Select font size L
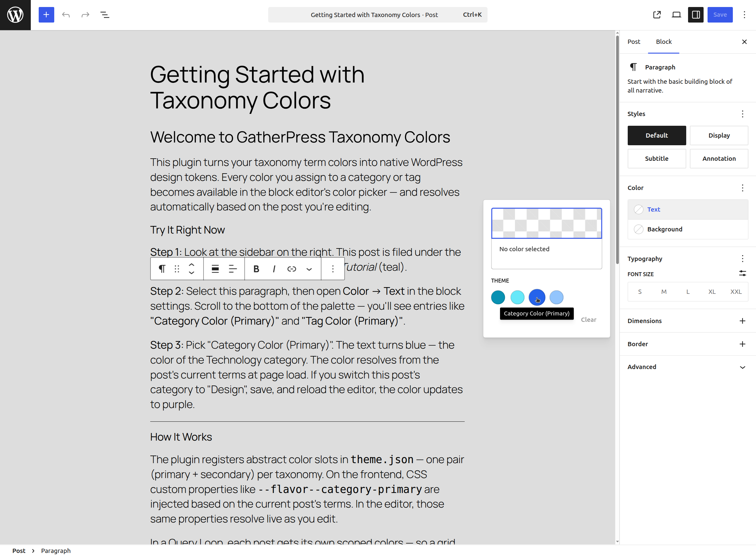Viewport: 756px width, 556px height. (688, 292)
